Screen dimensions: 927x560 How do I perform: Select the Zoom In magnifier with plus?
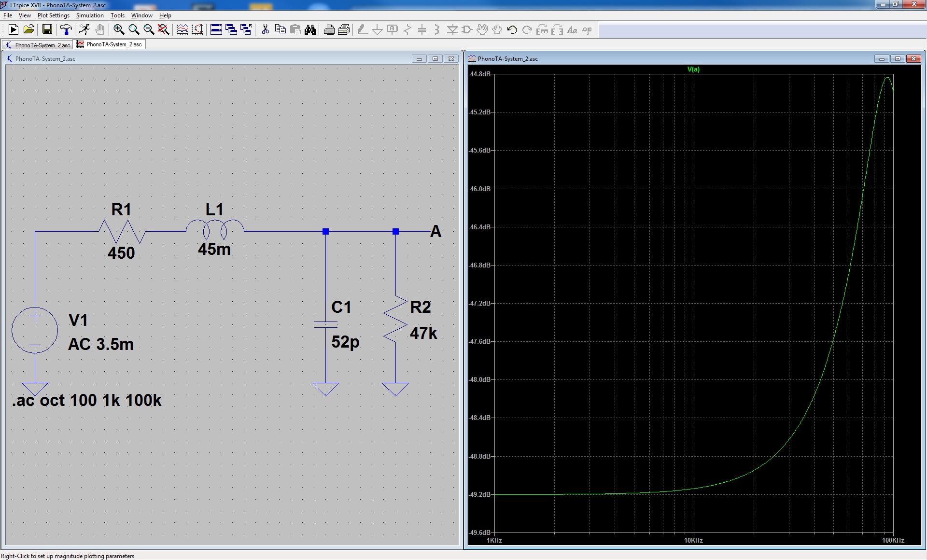click(x=119, y=30)
